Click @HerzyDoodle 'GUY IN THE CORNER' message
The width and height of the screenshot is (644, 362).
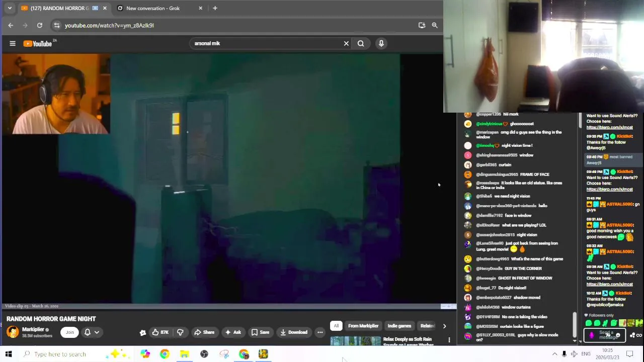[x=523, y=268]
